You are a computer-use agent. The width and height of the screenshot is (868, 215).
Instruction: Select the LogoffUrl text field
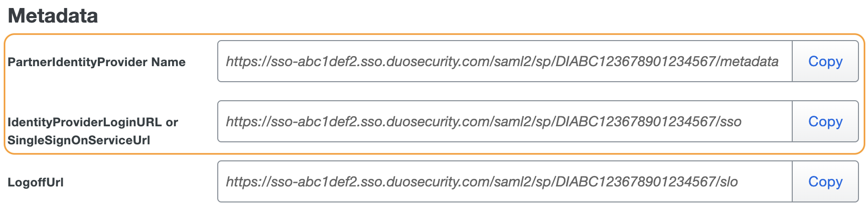pyautogui.click(x=504, y=181)
